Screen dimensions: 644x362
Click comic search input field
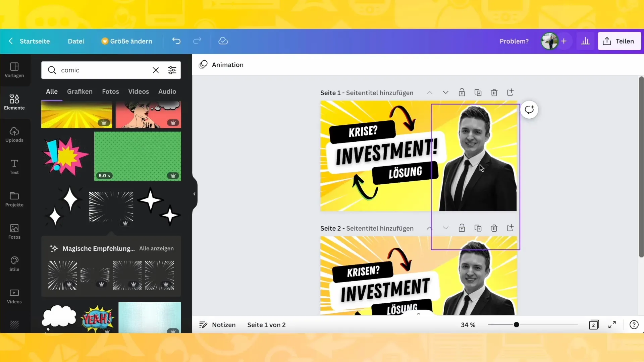coord(104,70)
